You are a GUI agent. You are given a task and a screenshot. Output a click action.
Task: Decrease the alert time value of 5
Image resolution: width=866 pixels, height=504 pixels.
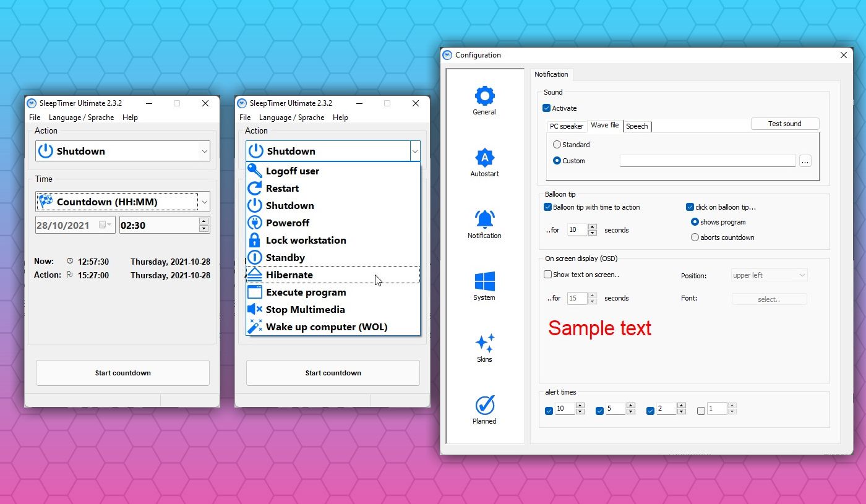(630, 411)
